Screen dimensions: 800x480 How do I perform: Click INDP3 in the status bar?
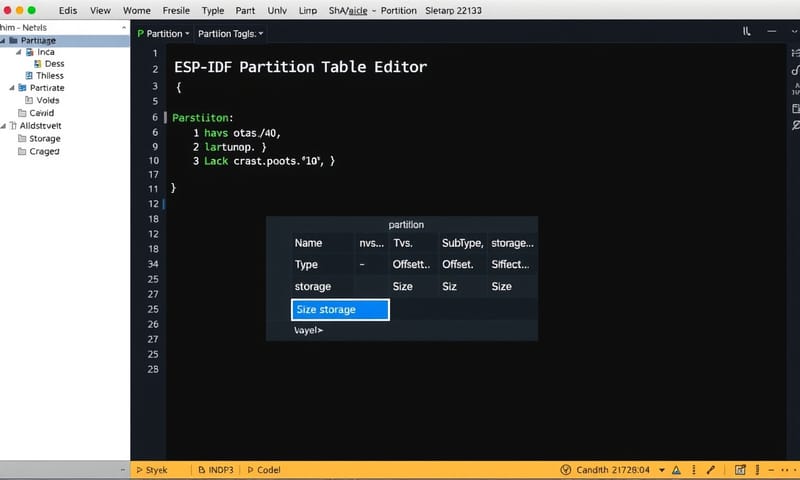click(x=221, y=470)
